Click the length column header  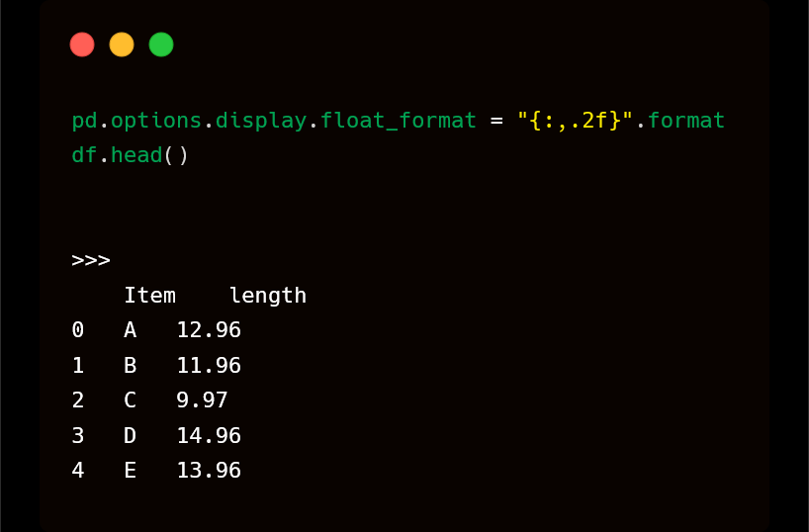[x=268, y=296]
